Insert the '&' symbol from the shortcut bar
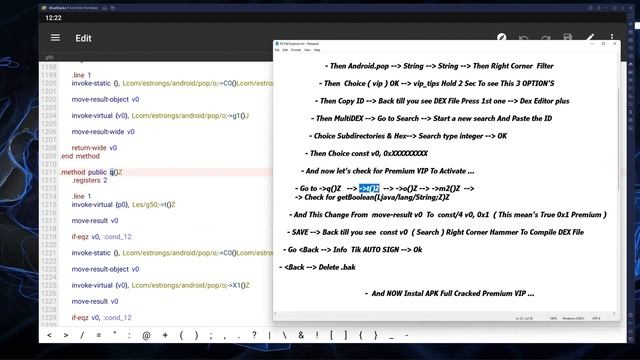640x360 pixels. tap(301, 335)
